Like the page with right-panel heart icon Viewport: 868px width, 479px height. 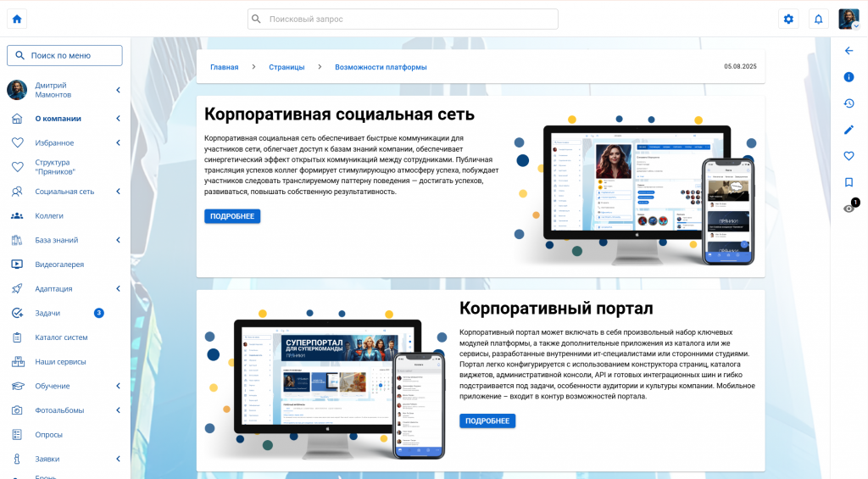(x=849, y=156)
